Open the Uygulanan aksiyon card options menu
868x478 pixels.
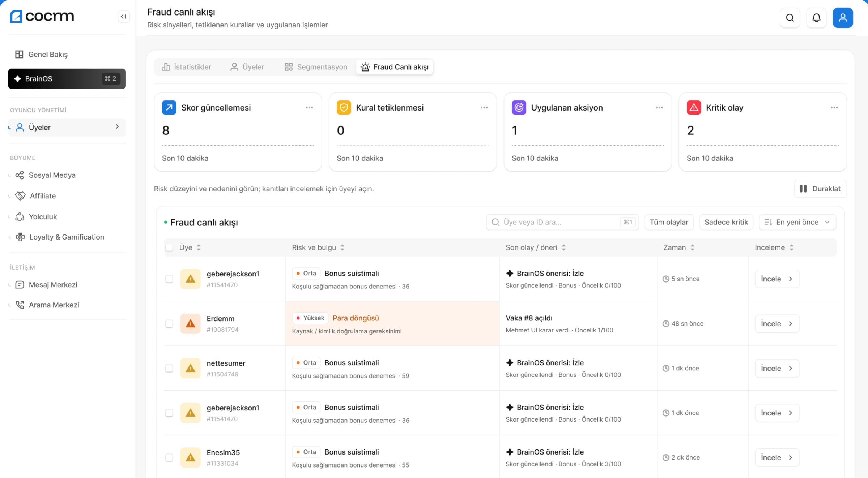tap(659, 108)
